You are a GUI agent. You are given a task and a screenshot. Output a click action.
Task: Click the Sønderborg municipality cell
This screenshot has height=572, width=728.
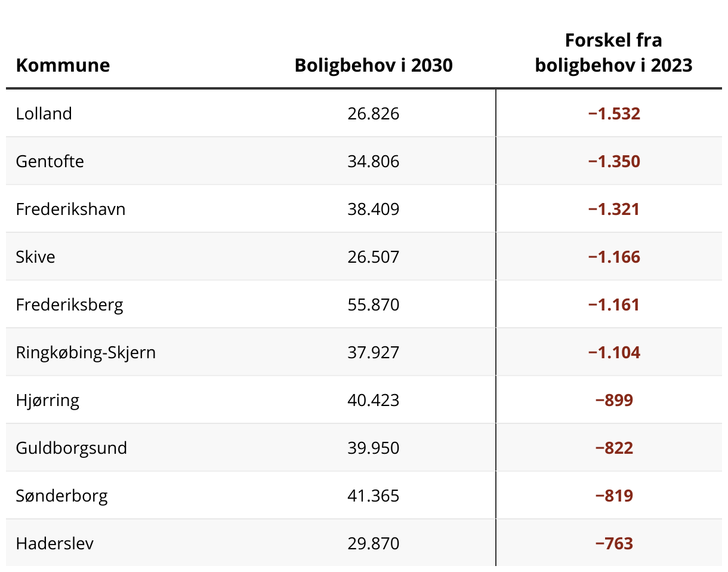(62, 496)
